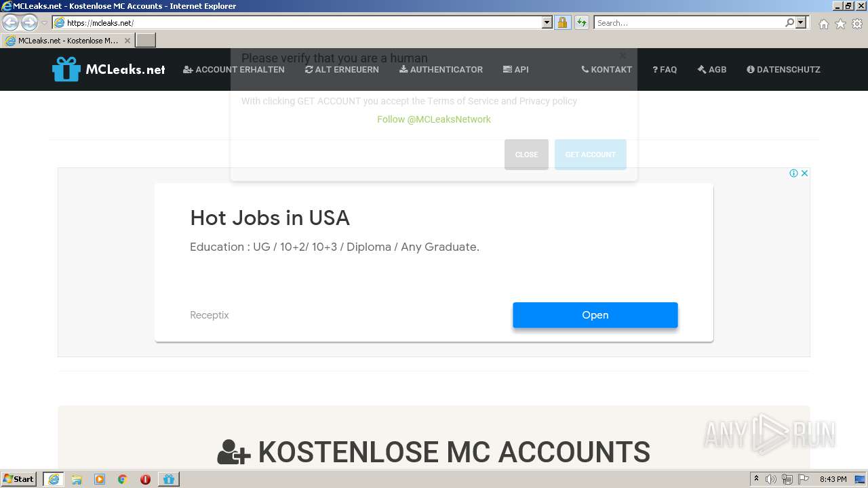Image resolution: width=868 pixels, height=488 pixels.
Task: Close the advertisement with the X icon
Action: coord(804,174)
